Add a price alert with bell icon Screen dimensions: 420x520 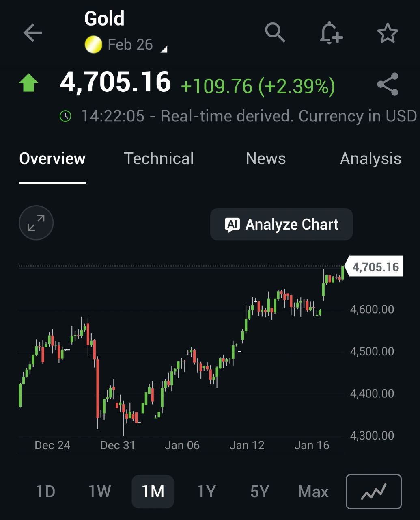331,32
